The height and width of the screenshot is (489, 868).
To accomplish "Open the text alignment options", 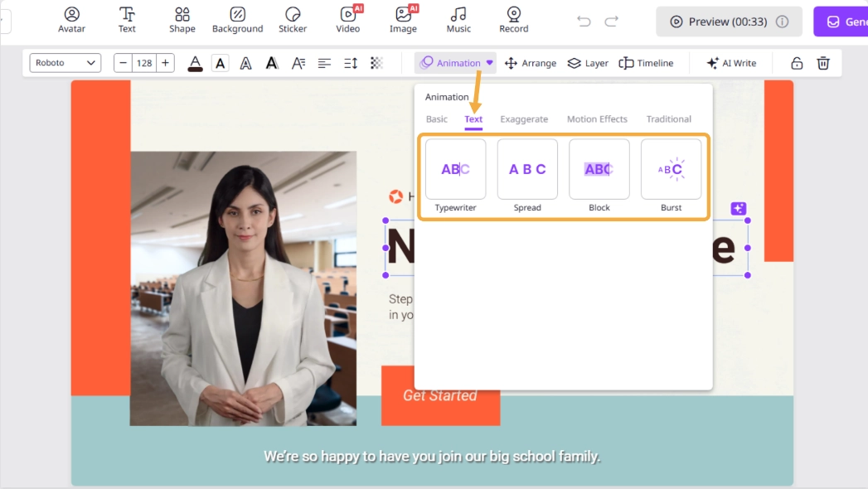I will [324, 63].
